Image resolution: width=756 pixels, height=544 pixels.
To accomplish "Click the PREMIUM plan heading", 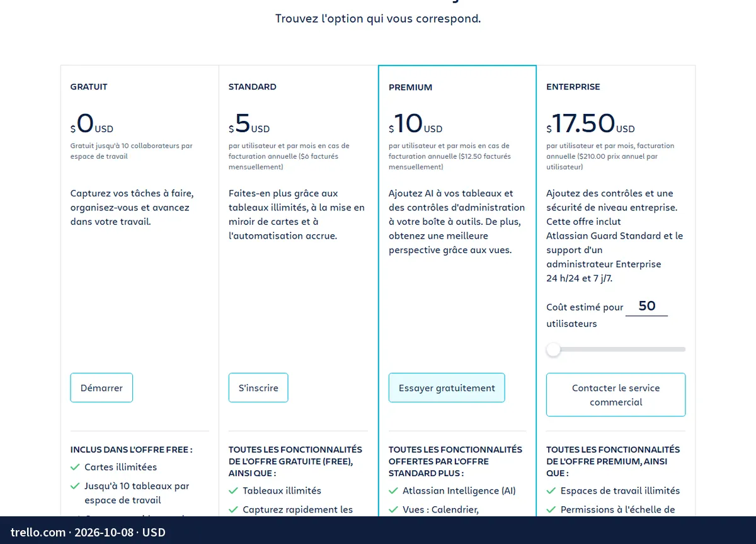I will point(411,88).
